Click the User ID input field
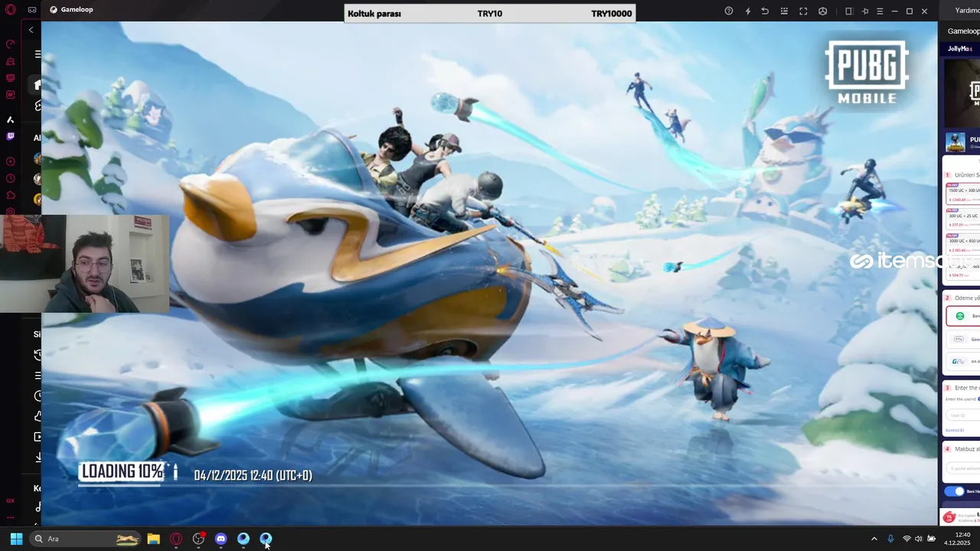The image size is (980, 551). click(x=963, y=415)
